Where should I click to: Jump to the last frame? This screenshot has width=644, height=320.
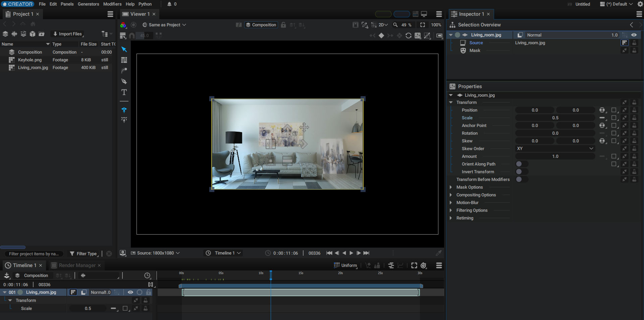[x=367, y=253]
